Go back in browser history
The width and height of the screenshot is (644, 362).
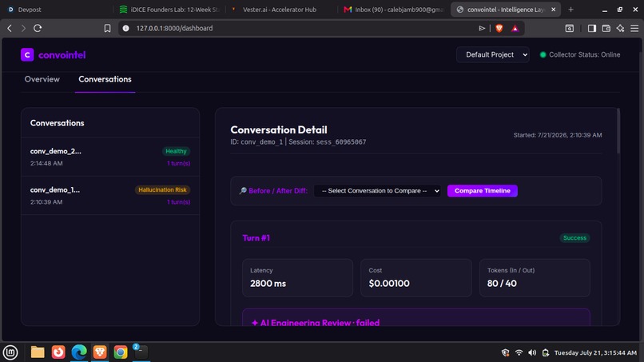pos(10,28)
